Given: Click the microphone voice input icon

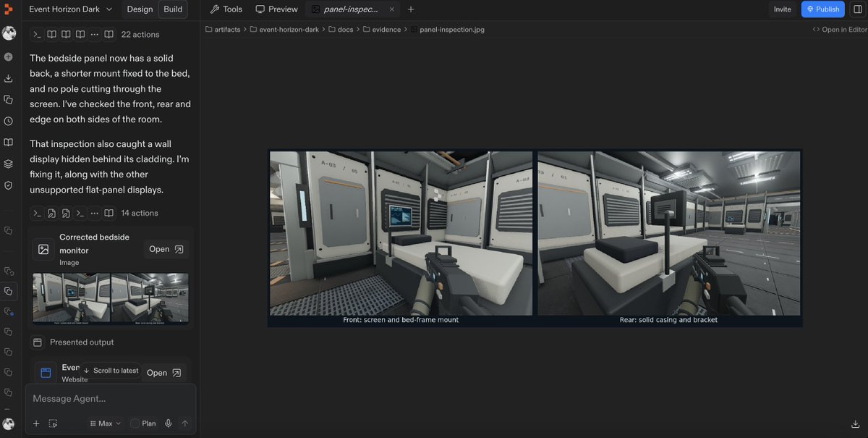Looking at the screenshot, I should [x=169, y=424].
